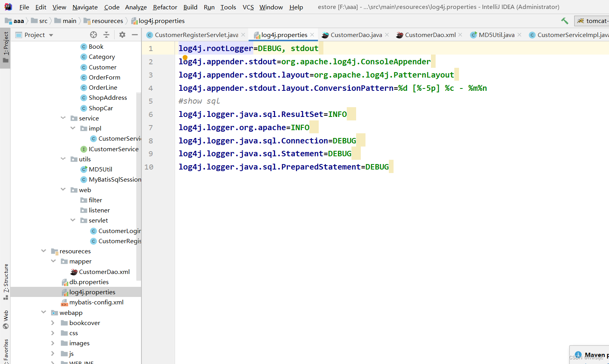Click the aaa breadcrumb
Viewport: 609px width, 364px height.
pyautogui.click(x=14, y=21)
